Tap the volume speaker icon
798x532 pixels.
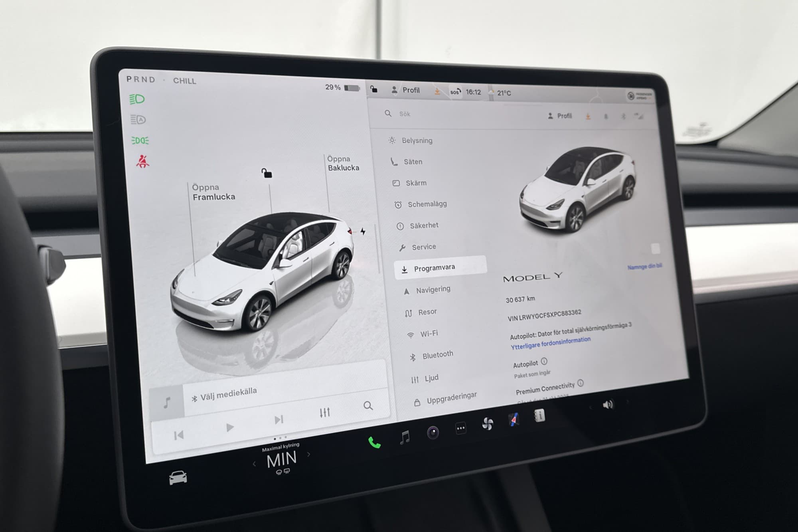608,405
